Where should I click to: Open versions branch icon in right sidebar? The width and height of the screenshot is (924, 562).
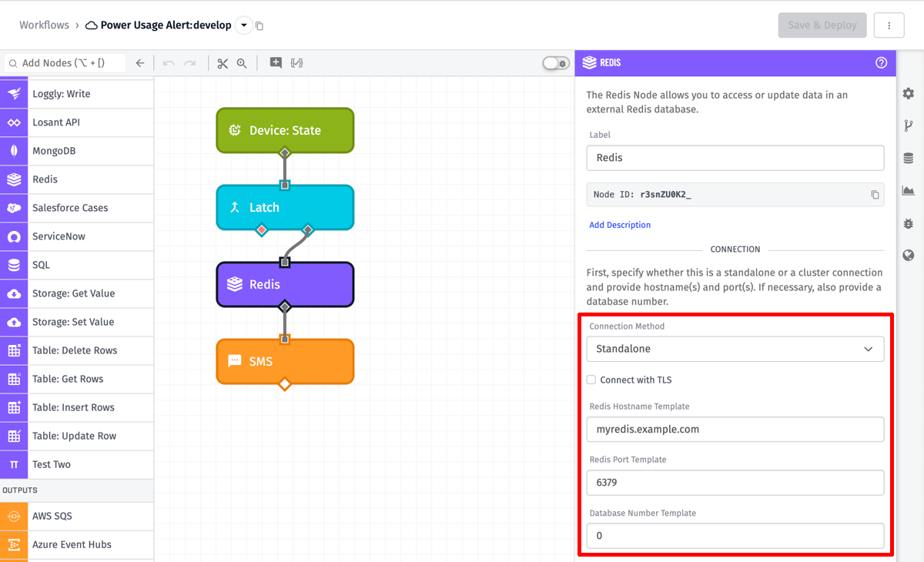909,125
